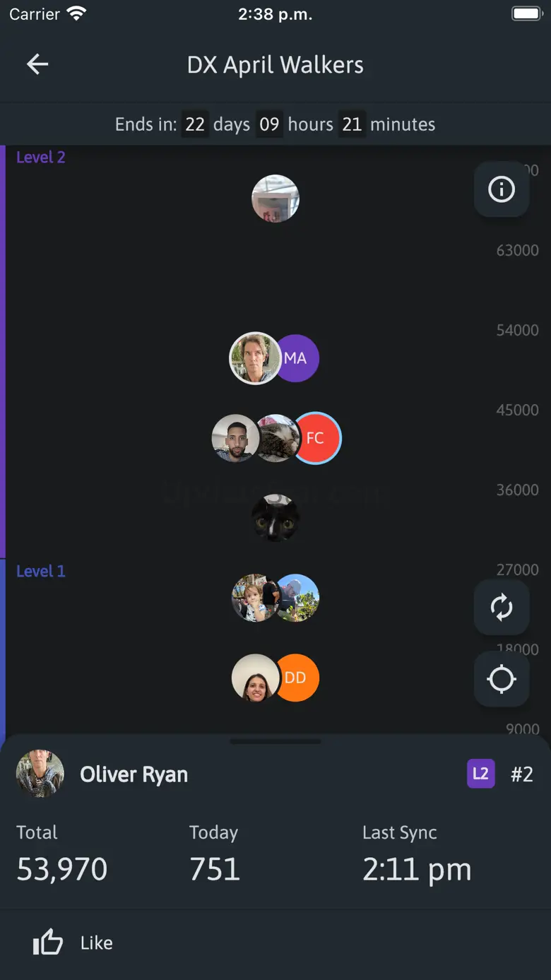Image resolution: width=551 pixels, height=980 pixels.
Task: Tap the black cat avatar
Action: (275, 518)
